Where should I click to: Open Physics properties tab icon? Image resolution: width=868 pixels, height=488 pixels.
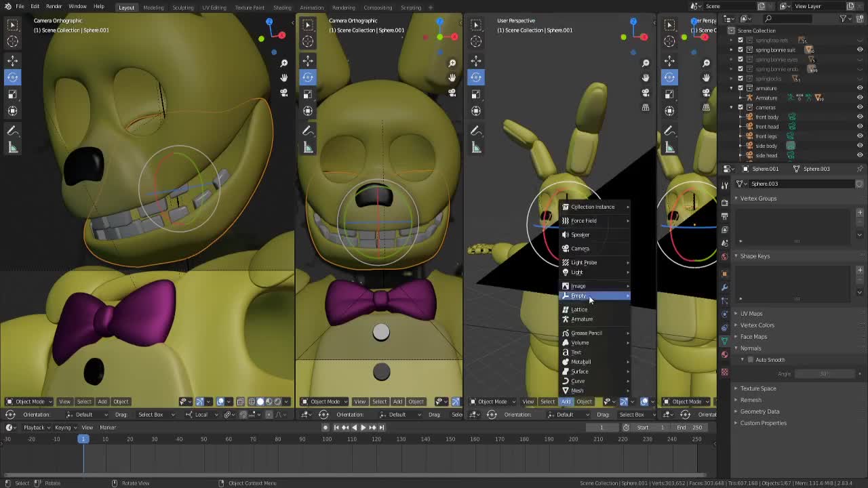coord(724,314)
